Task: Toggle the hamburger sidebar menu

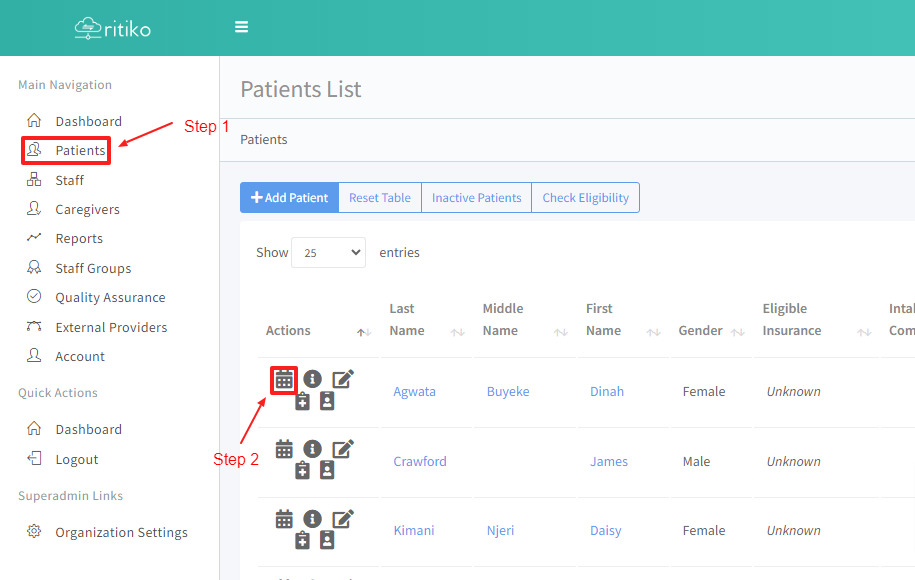Action: pyautogui.click(x=241, y=27)
